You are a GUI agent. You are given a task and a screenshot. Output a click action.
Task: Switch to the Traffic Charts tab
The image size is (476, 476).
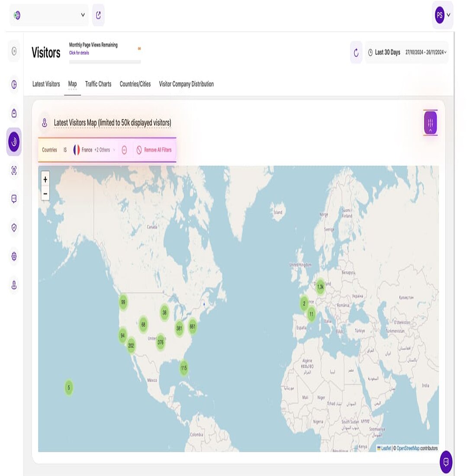click(98, 84)
